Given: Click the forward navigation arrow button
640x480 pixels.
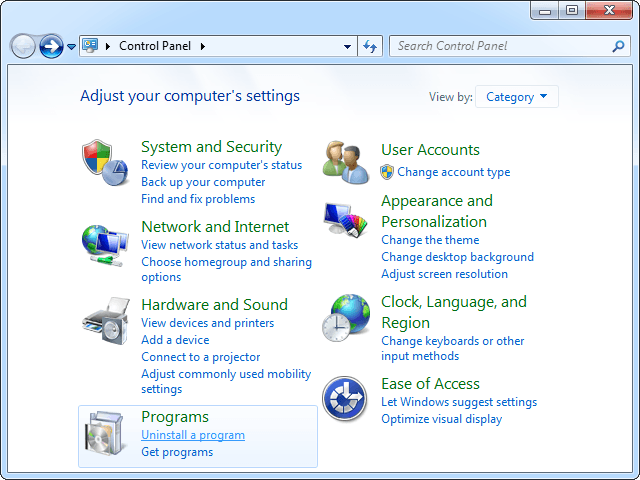Looking at the screenshot, I should click(51, 46).
